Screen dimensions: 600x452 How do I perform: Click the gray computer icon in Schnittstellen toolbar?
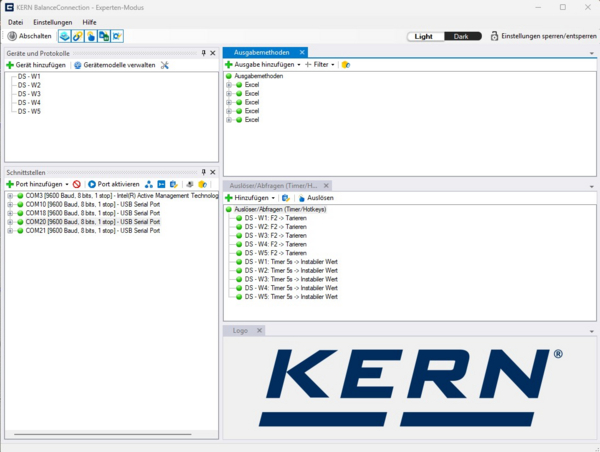[x=190, y=184]
